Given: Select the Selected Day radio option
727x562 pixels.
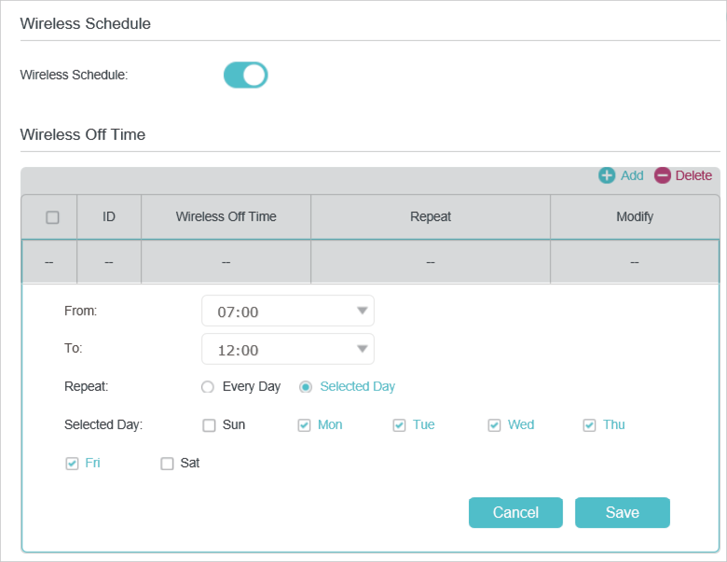Looking at the screenshot, I should click(305, 387).
